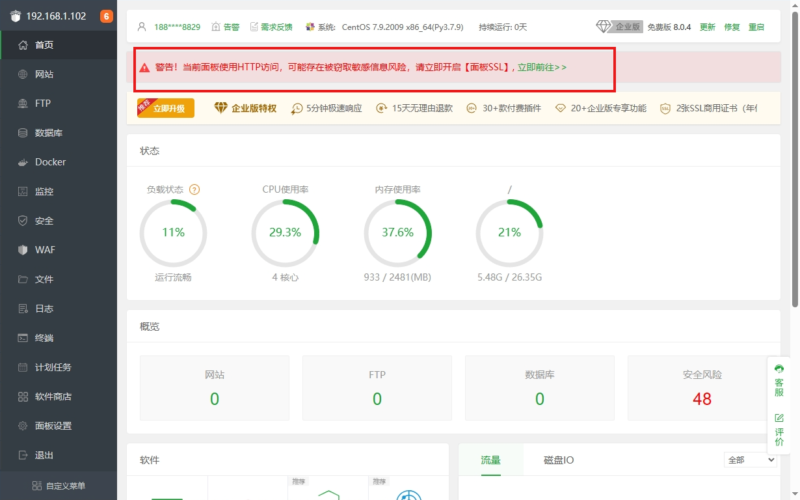The width and height of the screenshot is (800, 500).
Task: Click the WAF shield icon
Action: click(x=22, y=250)
